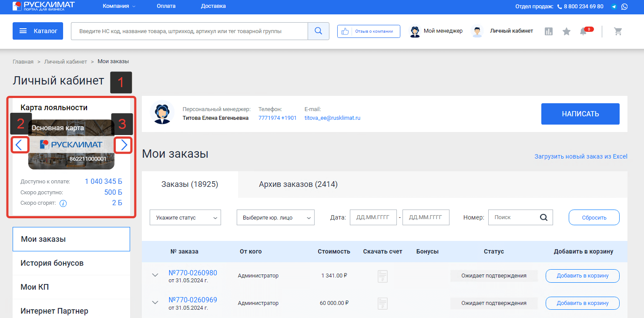The width and height of the screenshot is (644, 318).
Task: Click the Личный кабинет avatar icon
Action: click(477, 31)
